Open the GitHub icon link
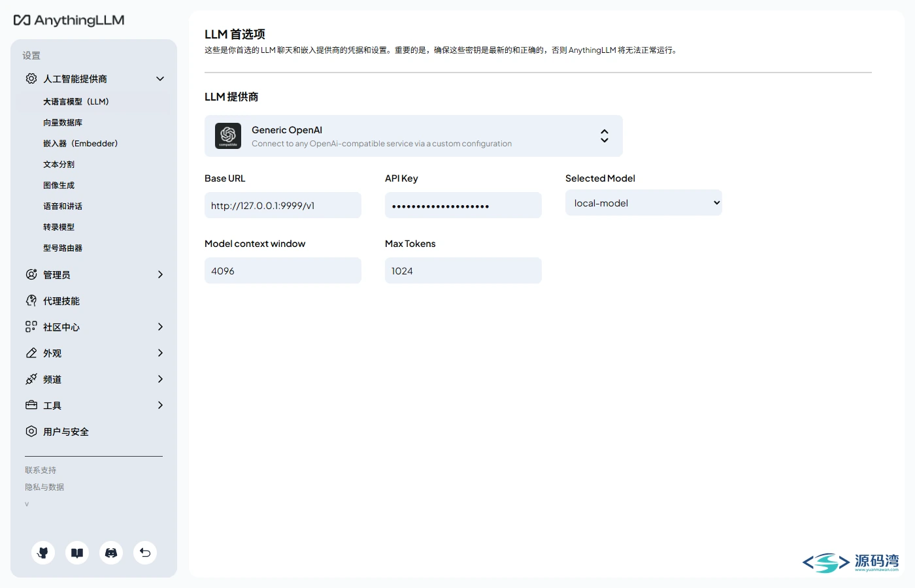The height and width of the screenshot is (588, 915). (43, 553)
